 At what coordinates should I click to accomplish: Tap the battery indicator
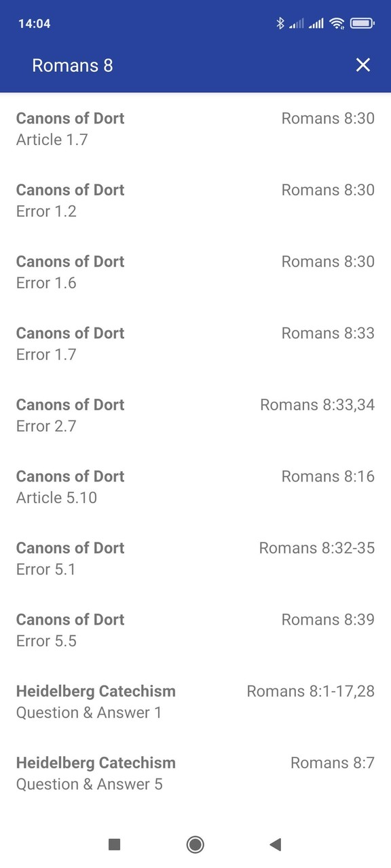pyautogui.click(x=362, y=23)
